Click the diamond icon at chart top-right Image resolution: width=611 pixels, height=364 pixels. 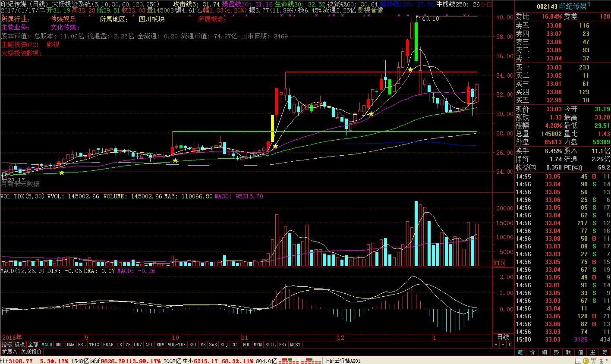coord(483,4)
